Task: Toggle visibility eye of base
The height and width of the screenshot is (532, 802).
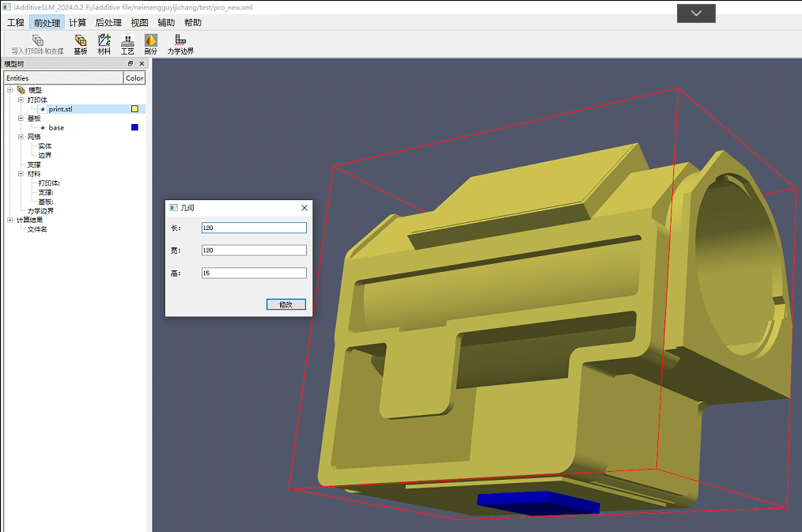Action: click(43, 128)
